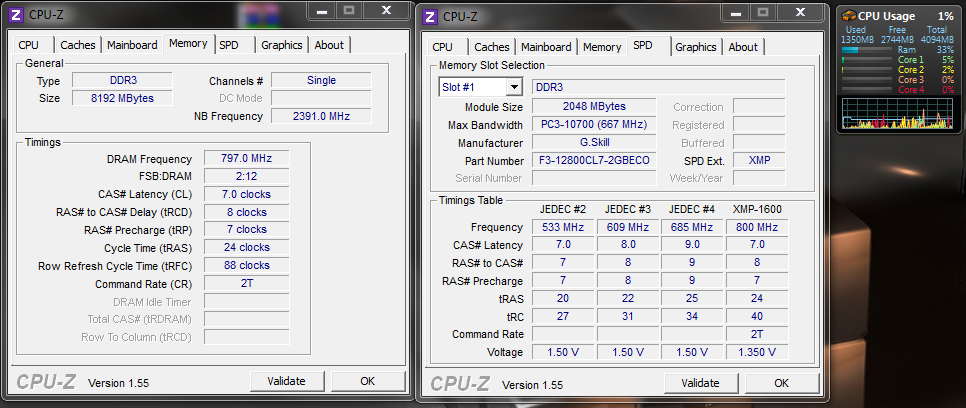Click the CPU usage history graph

(897, 113)
